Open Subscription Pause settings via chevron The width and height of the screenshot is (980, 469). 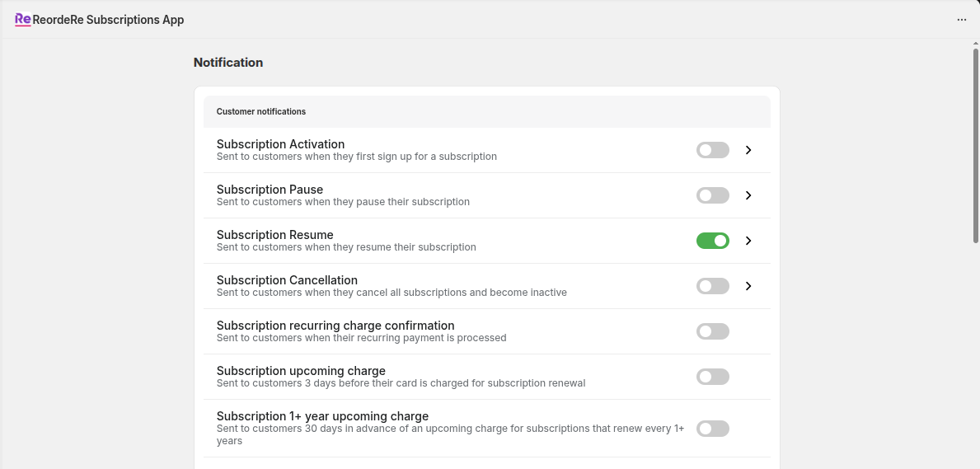(748, 195)
